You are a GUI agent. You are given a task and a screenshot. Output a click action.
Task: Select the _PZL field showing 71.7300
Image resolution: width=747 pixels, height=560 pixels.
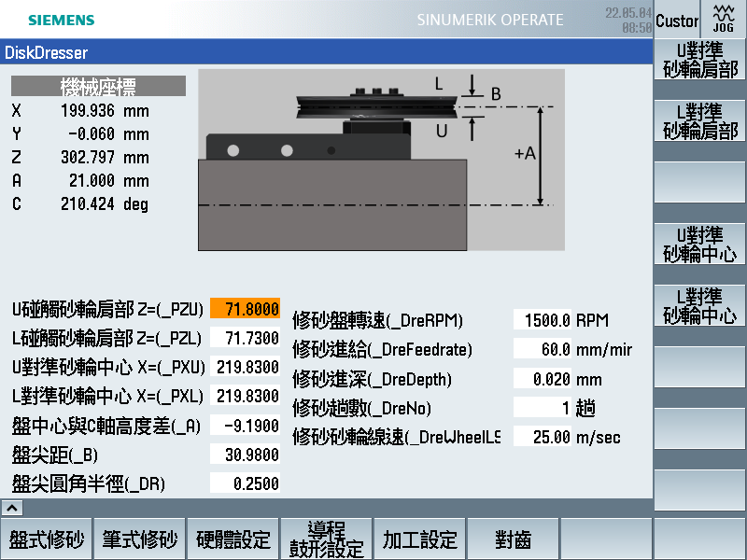coord(245,338)
